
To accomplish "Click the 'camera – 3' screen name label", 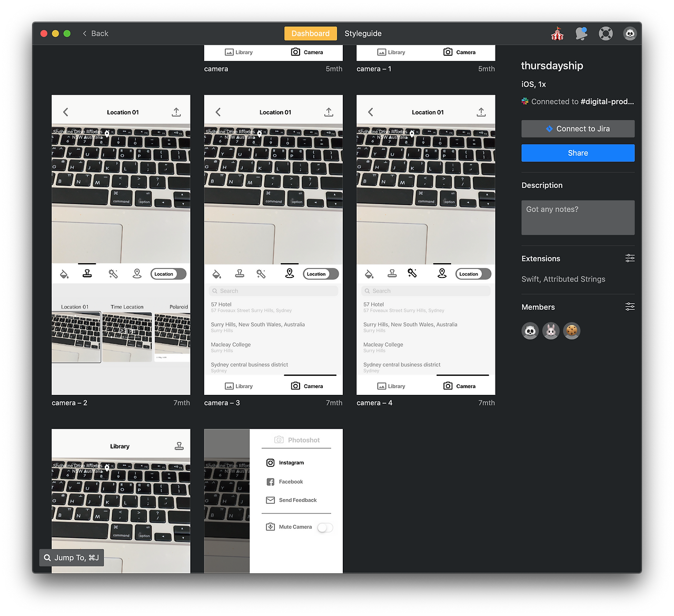I will point(222,403).
